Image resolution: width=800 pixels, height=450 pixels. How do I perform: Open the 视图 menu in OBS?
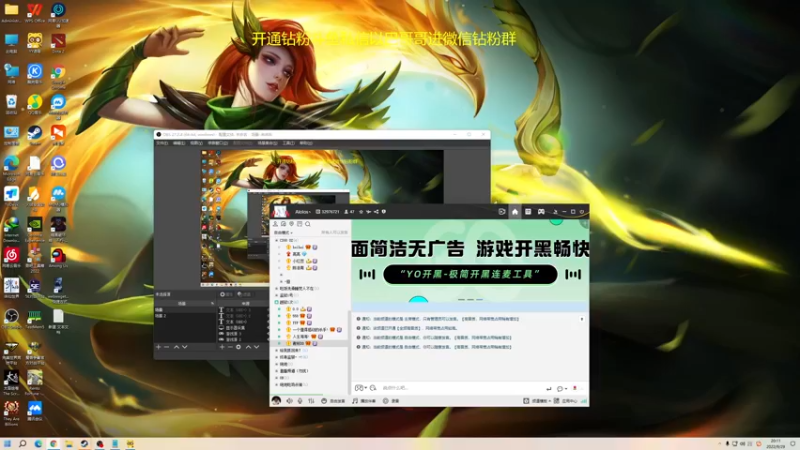[196, 143]
